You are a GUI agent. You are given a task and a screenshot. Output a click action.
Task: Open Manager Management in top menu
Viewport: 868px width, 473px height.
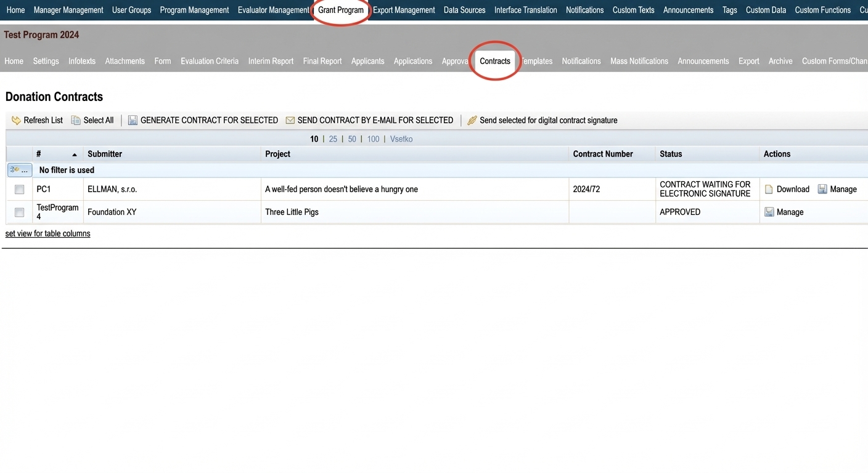pos(68,10)
